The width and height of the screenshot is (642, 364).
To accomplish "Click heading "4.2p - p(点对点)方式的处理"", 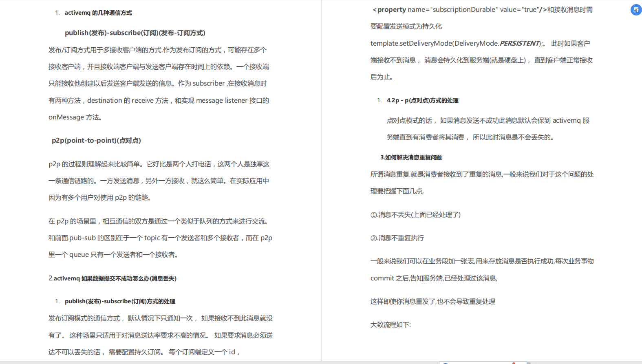I will (423, 100).
